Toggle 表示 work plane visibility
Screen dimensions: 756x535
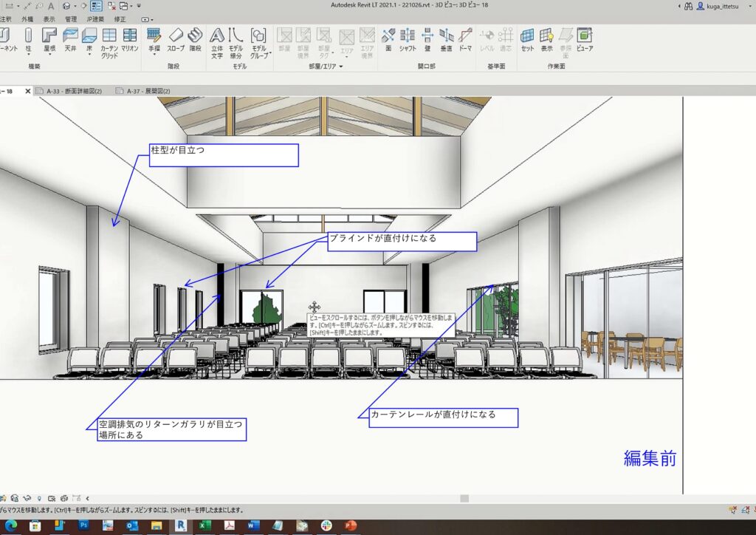547,38
